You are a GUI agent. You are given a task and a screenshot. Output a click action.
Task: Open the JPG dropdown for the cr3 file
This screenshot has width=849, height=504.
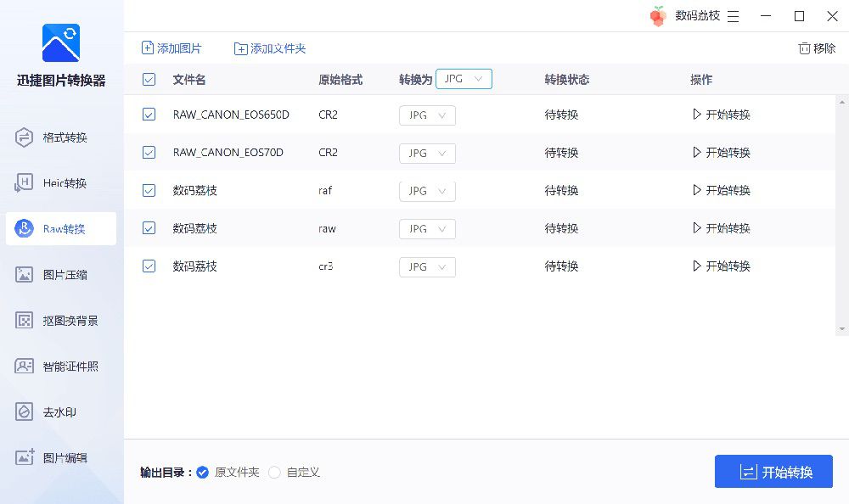(427, 267)
